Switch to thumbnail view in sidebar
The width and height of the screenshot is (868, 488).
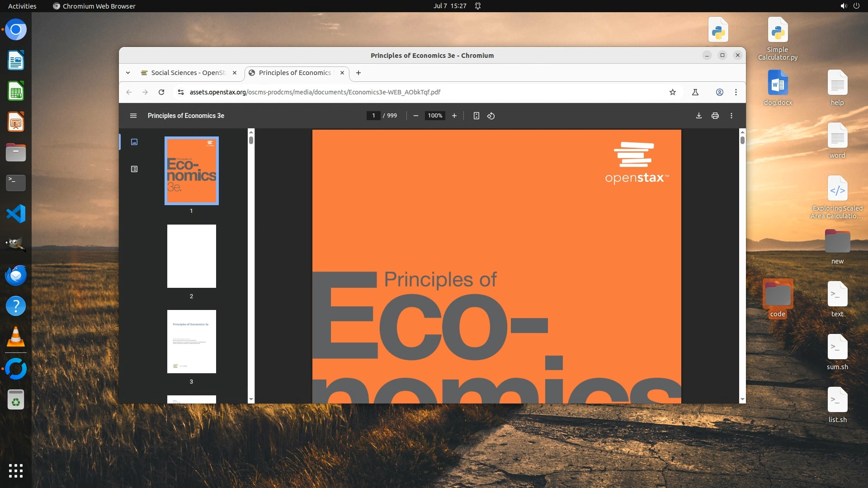click(134, 142)
